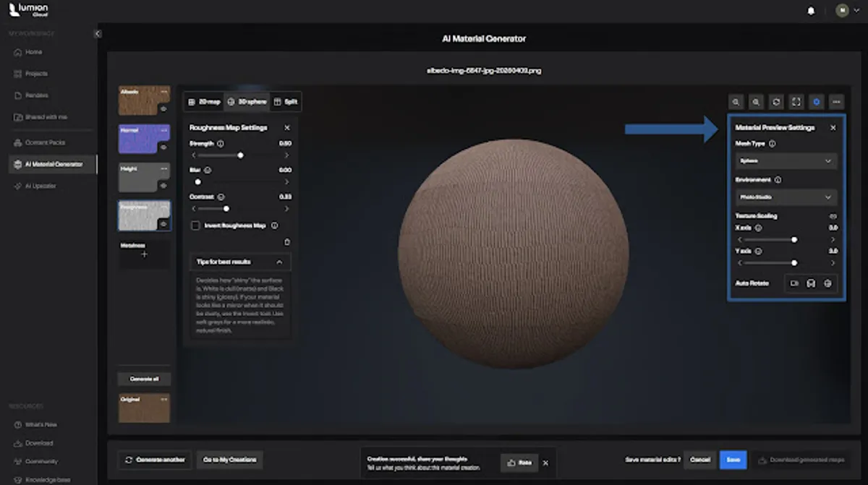
Task: Select camera auto rotate mode icon
Action: 793,283
